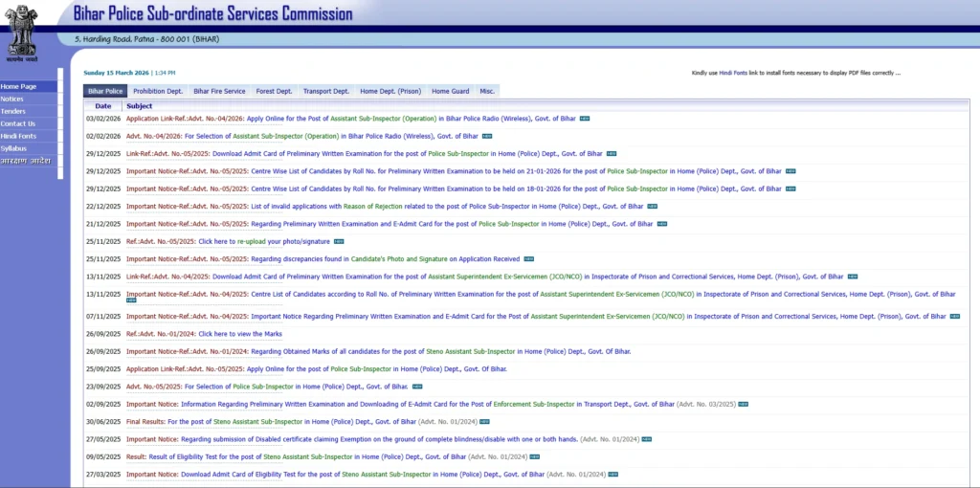Screen dimensions: 980x488
Task: Click the new badge after the Reason of Rejection notice
Action: (x=652, y=206)
